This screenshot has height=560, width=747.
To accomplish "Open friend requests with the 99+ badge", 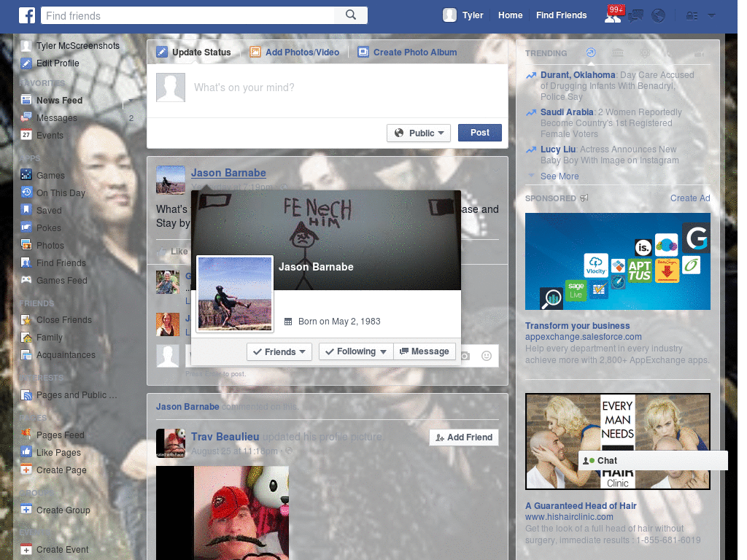I will [613, 16].
